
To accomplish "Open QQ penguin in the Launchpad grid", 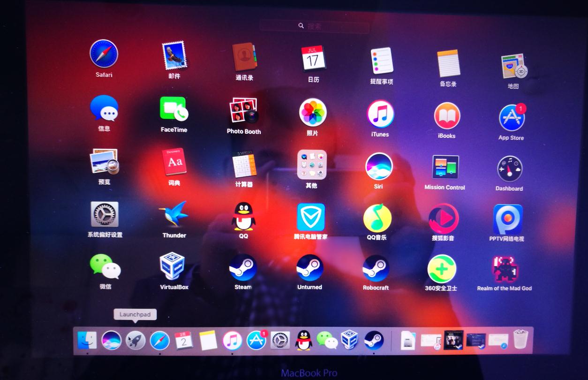I will point(244,216).
